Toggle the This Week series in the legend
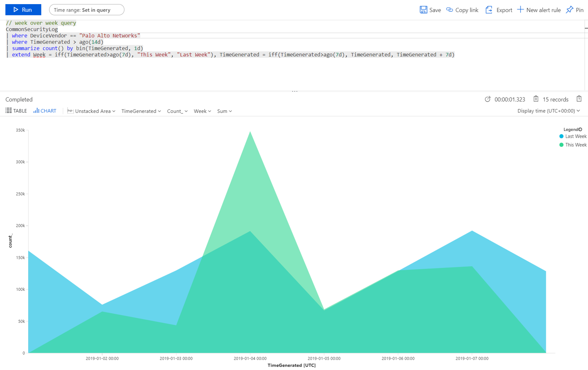Image resolution: width=588 pixels, height=370 pixels. coord(575,144)
